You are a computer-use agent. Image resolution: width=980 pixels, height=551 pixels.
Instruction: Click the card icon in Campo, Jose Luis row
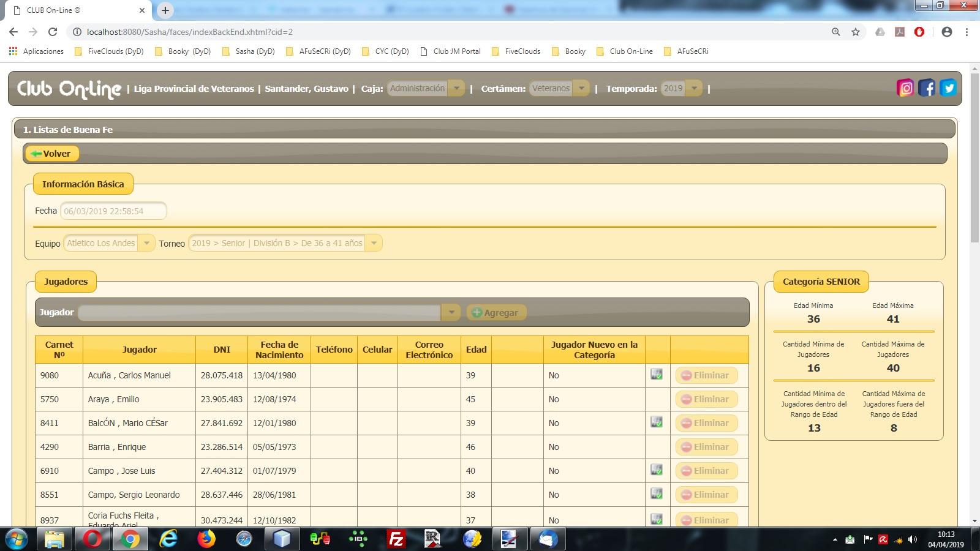click(x=657, y=470)
